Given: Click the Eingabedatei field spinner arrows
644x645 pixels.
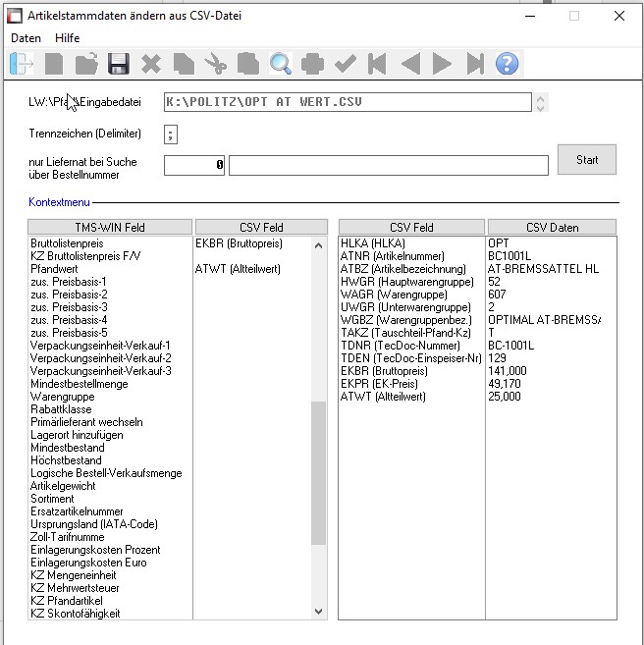Looking at the screenshot, I should (540, 103).
